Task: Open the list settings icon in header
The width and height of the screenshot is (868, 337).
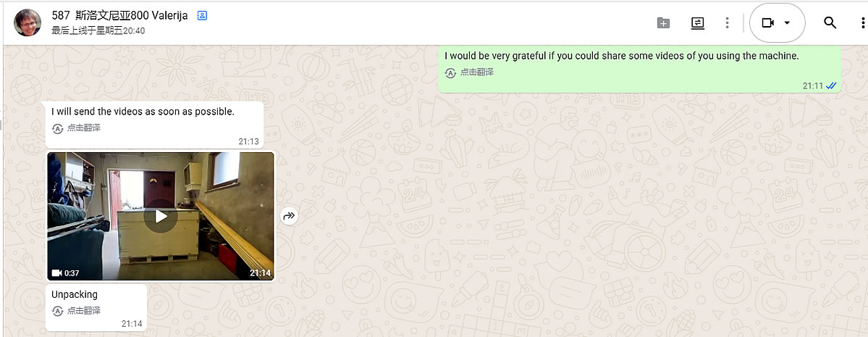Action: pos(697,22)
